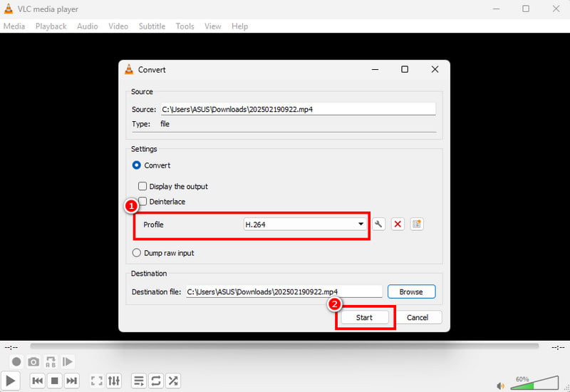Close the Convert dialog
The width and height of the screenshot is (570, 392).
(x=435, y=69)
